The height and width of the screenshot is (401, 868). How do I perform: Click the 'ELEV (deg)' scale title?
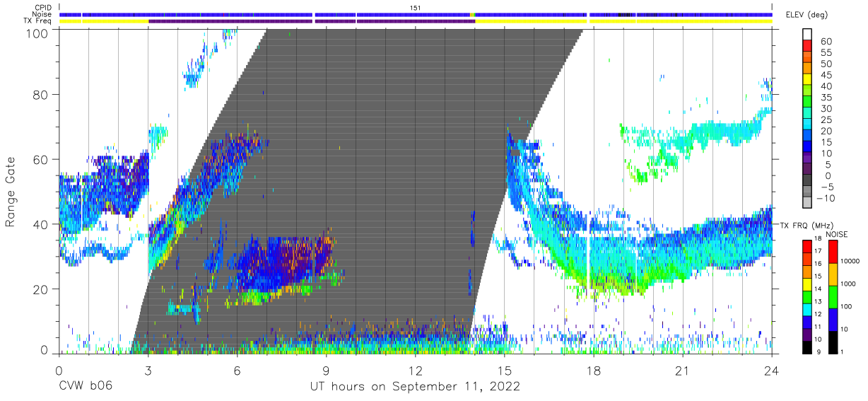point(807,15)
